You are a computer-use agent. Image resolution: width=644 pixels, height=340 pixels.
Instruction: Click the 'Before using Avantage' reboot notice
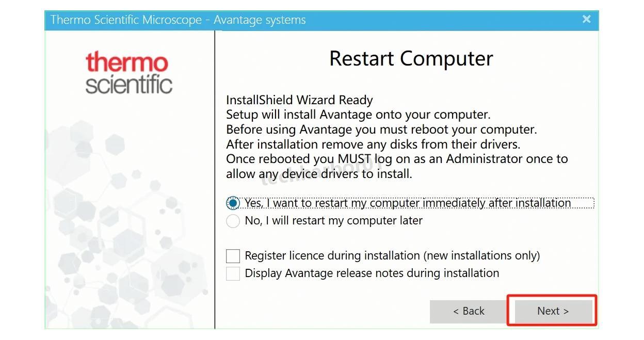pos(381,129)
